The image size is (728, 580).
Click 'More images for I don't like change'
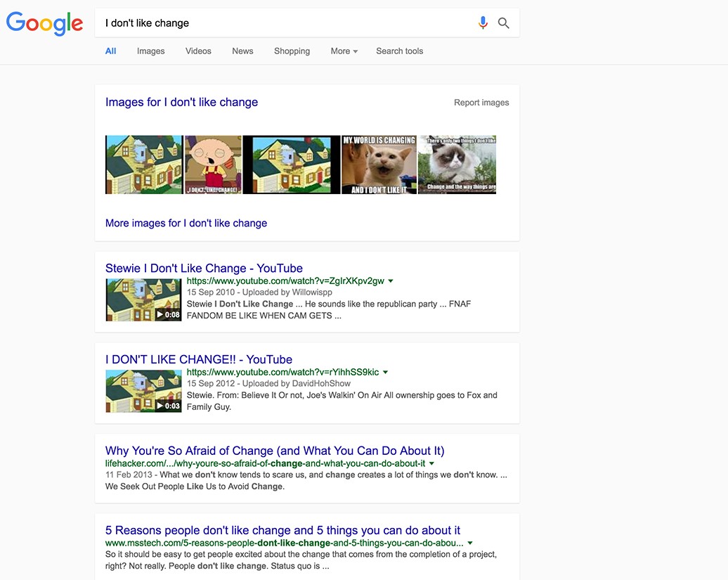click(x=186, y=224)
